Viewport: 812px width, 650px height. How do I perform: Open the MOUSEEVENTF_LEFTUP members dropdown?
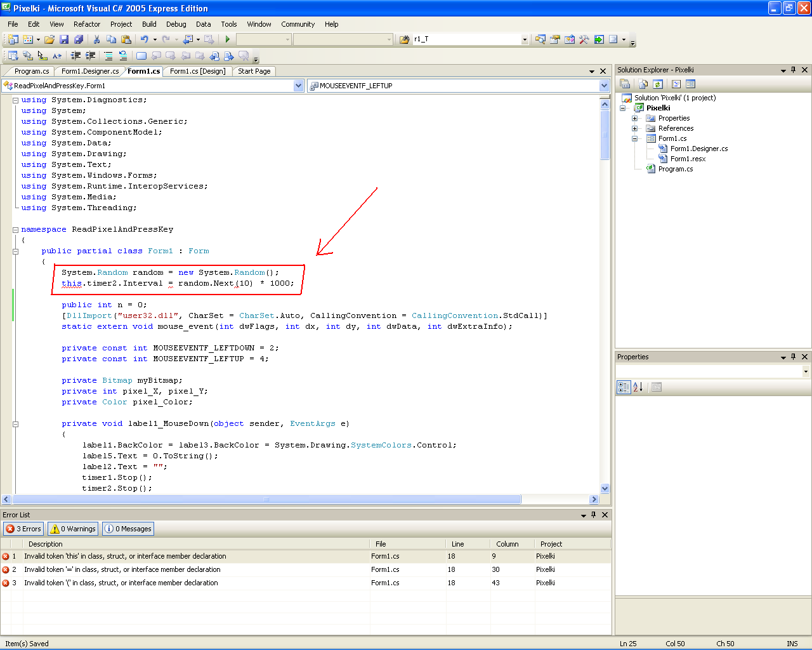pyautogui.click(x=604, y=86)
